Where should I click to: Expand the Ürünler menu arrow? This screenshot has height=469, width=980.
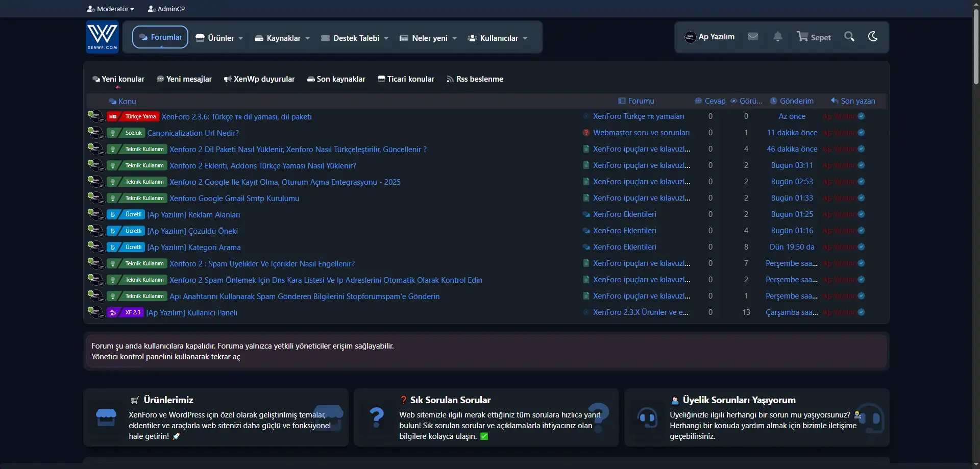point(241,38)
